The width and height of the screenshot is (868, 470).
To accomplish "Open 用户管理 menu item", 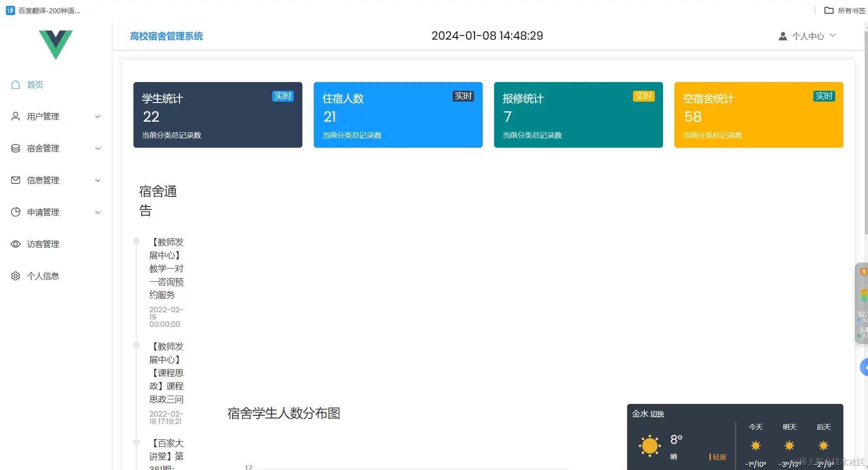I will [x=56, y=116].
